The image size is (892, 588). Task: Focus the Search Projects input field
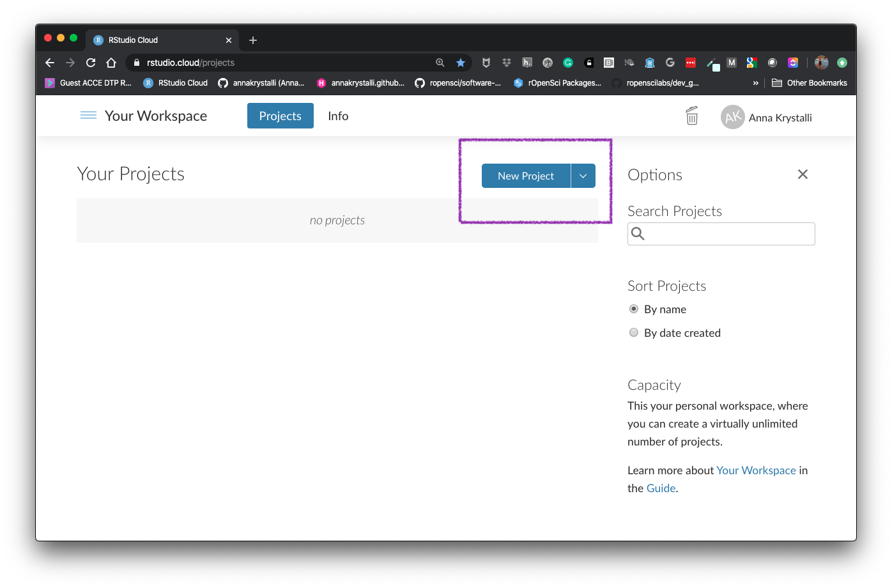[x=721, y=234]
